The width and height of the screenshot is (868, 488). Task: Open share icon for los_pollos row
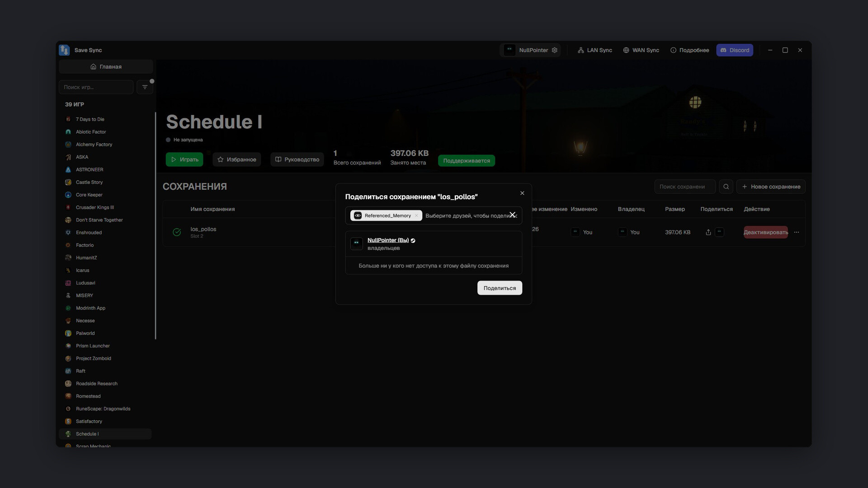tap(708, 232)
